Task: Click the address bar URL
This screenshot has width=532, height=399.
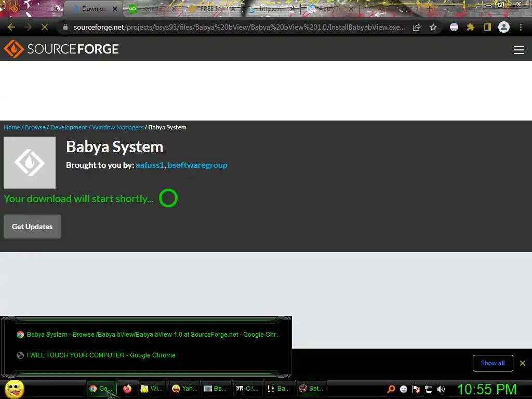Action: pyautogui.click(x=239, y=27)
